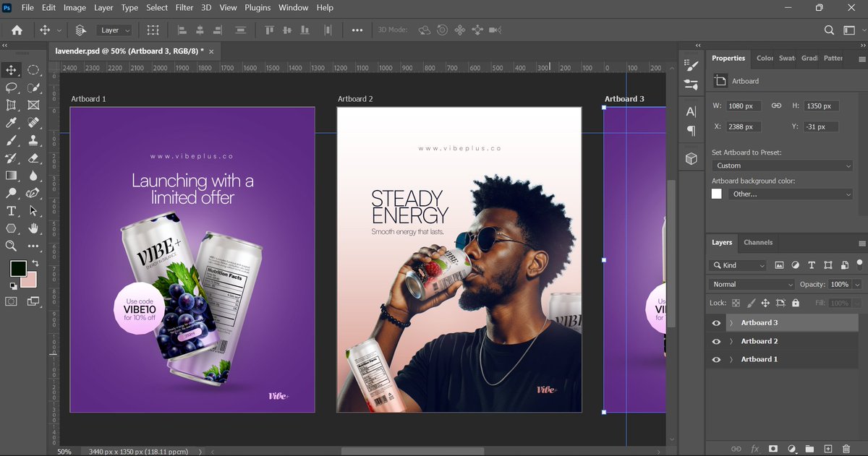Viewport: 868px width, 456px height.
Task: Open layer filter Kind dropdown
Action: tap(738, 265)
